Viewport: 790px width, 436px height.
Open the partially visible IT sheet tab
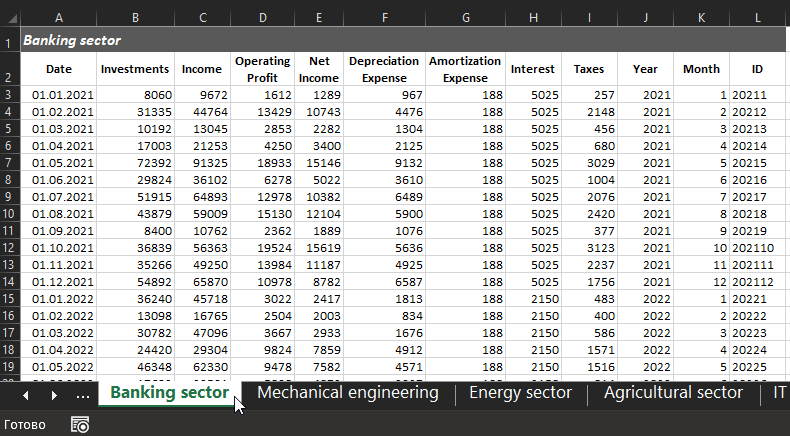tap(779, 393)
